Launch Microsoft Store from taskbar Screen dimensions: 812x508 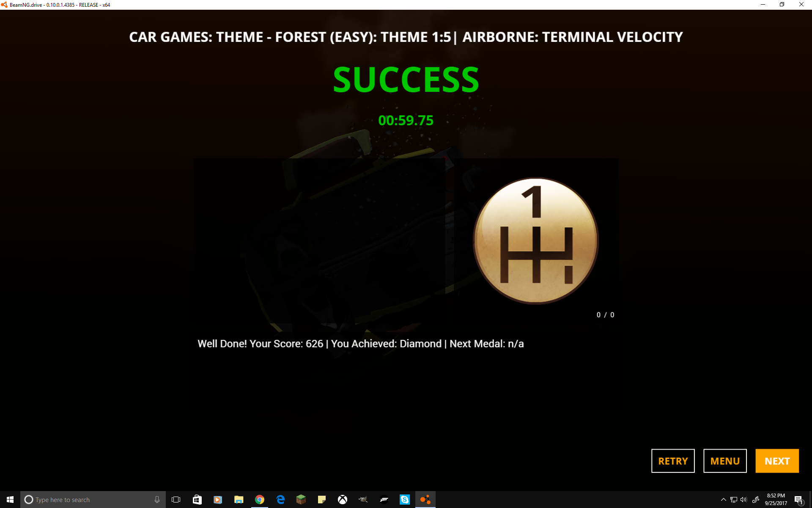[197, 500]
